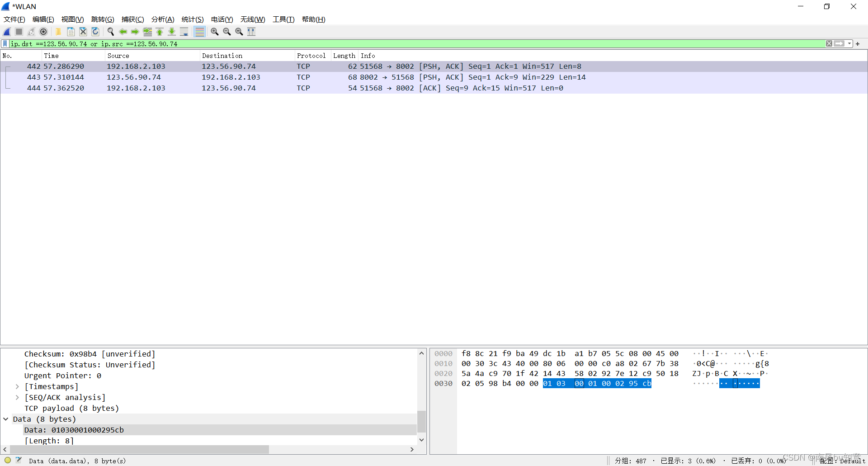868x466 pixels.
Task: Apply the display filter arrow
Action: point(840,44)
